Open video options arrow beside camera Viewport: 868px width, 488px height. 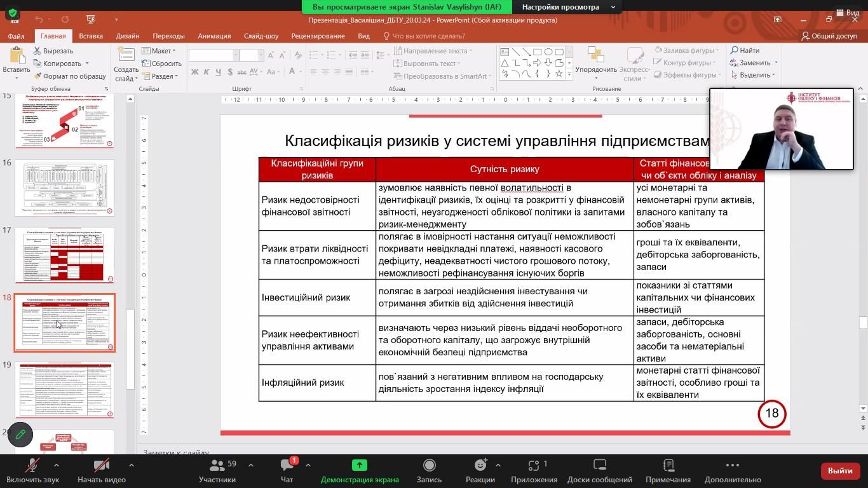click(x=131, y=465)
